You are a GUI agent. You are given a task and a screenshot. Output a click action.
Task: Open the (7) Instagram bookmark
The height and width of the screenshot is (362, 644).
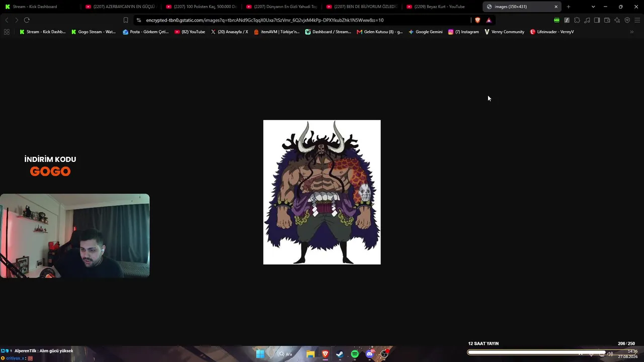pos(463,32)
